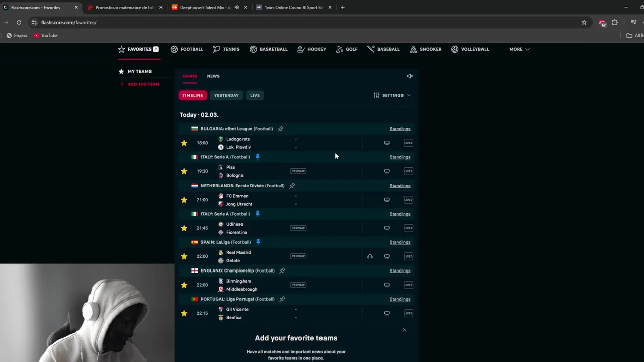Expand the More sports menu
Image resolution: width=644 pixels, height=362 pixels.
[519, 49]
